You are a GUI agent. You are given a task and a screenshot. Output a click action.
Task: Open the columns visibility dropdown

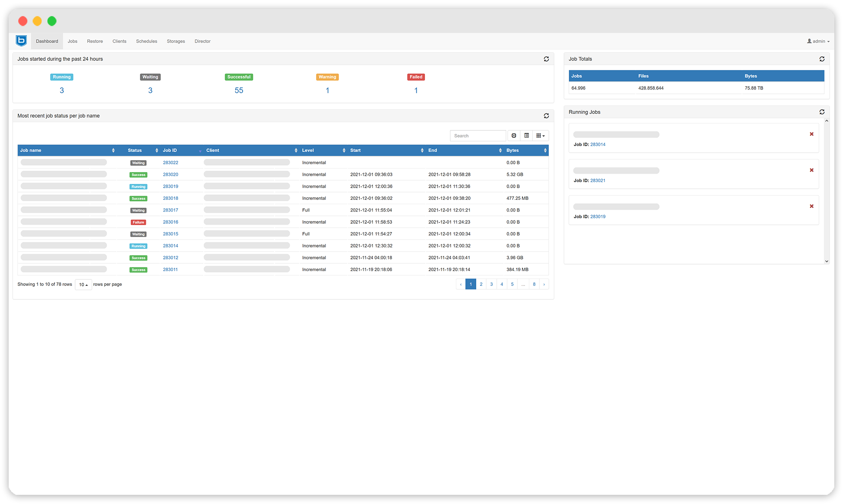541,135
